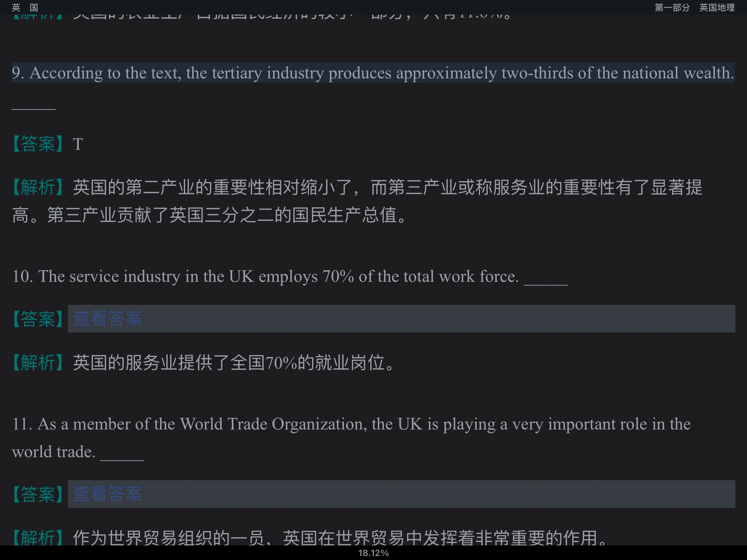Viewport: 747px width, 560px height.
Task: Click the 【解析】 label under question 9
Action: coord(38,187)
